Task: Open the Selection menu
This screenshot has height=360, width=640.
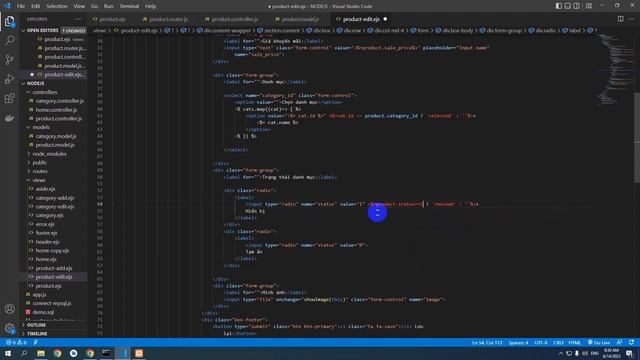Action: (57, 6)
